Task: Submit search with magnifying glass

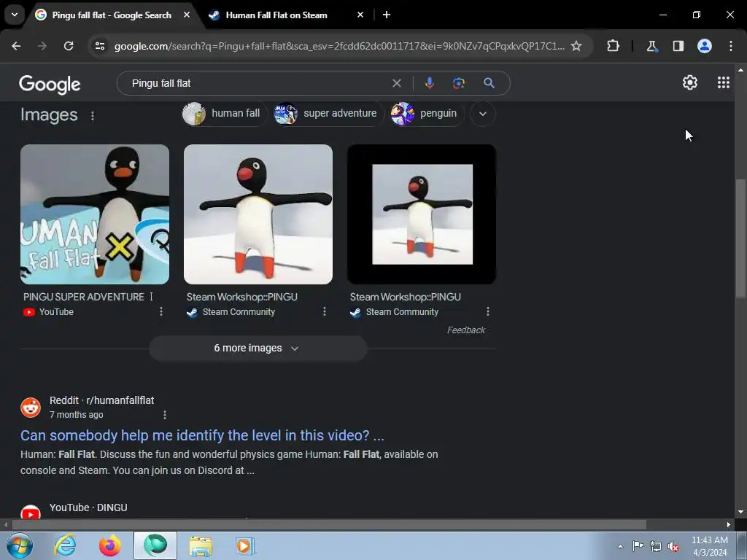Action: pos(489,83)
